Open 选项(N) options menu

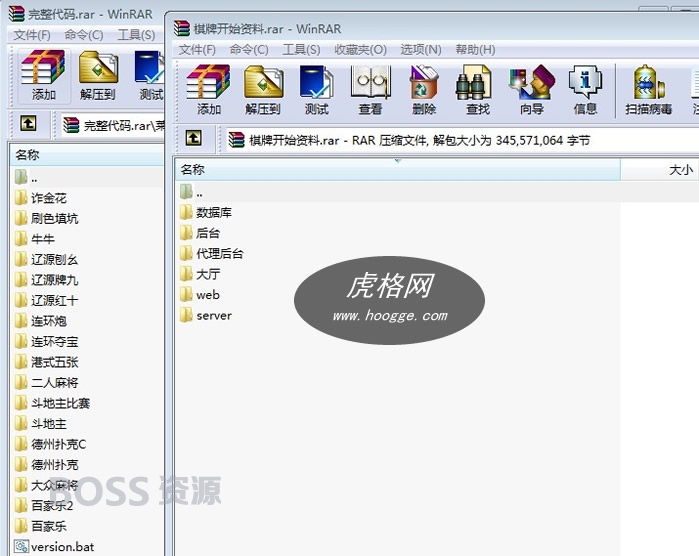(x=421, y=49)
